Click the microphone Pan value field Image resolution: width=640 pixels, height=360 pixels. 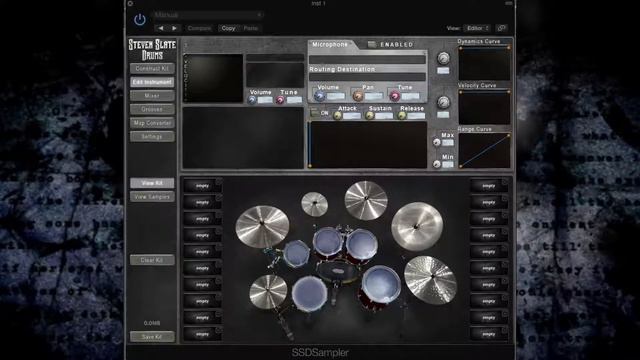tap(373, 96)
